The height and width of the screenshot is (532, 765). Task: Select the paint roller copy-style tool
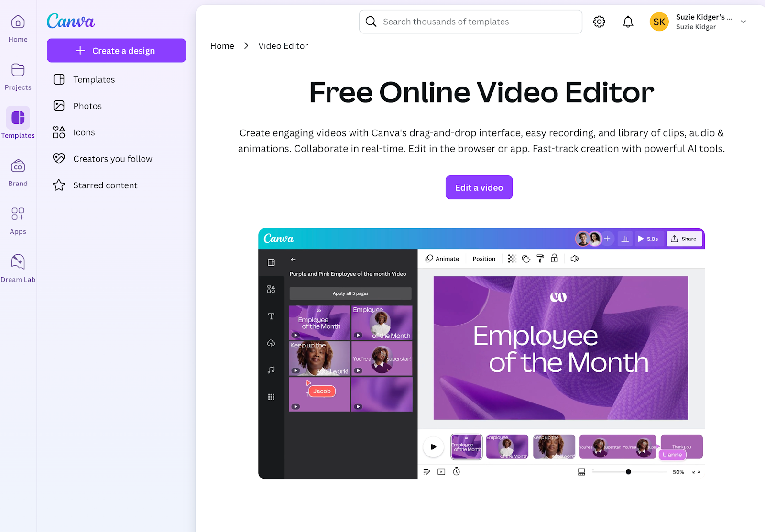pyautogui.click(x=540, y=258)
